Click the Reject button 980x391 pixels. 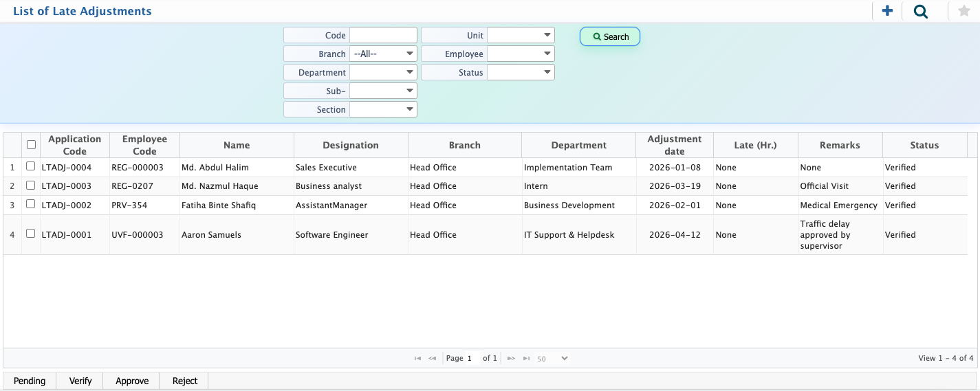coord(185,381)
